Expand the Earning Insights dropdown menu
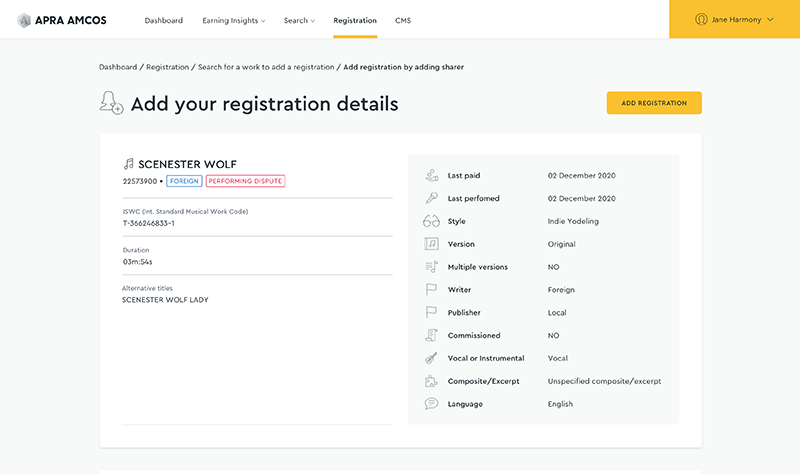 235,20
